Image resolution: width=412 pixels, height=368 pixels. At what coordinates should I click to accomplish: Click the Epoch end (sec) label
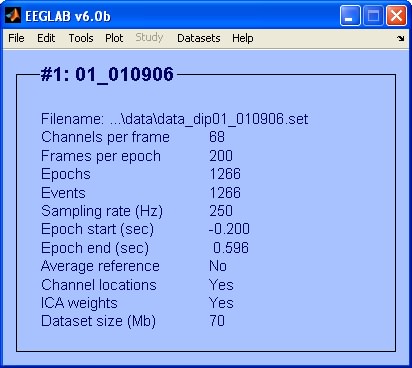(95, 248)
